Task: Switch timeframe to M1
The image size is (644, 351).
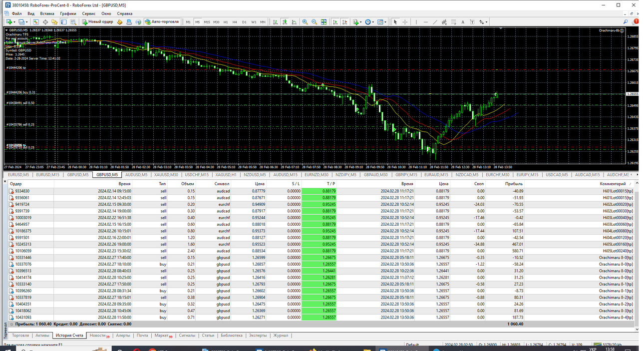Action: click(188, 22)
